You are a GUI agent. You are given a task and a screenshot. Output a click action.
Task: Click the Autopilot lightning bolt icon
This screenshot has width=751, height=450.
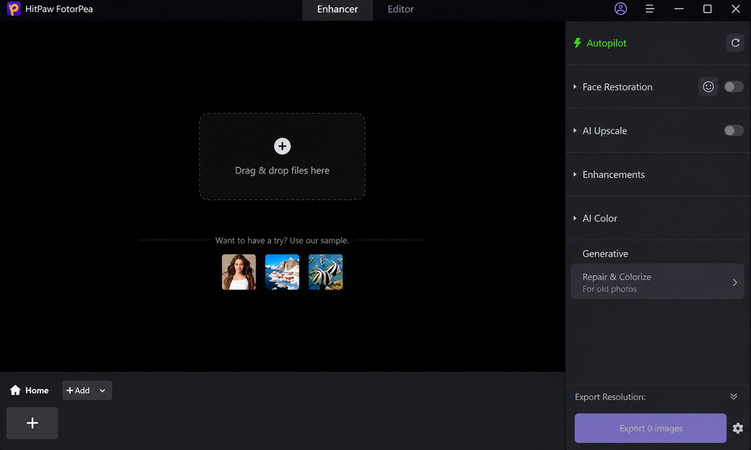click(x=578, y=43)
